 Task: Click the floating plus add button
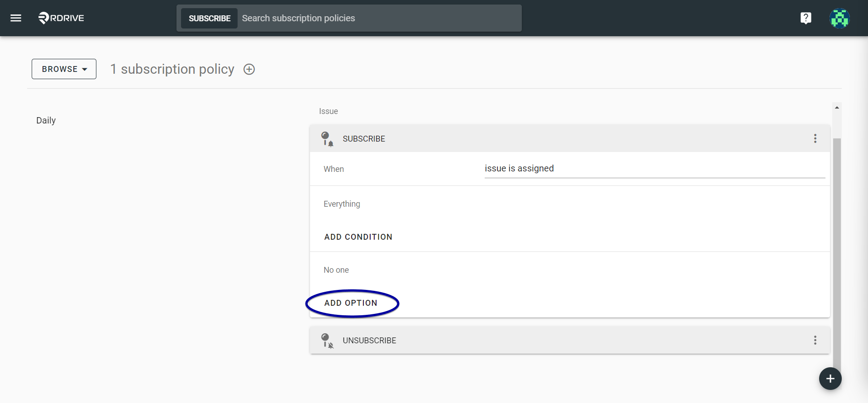(830, 379)
